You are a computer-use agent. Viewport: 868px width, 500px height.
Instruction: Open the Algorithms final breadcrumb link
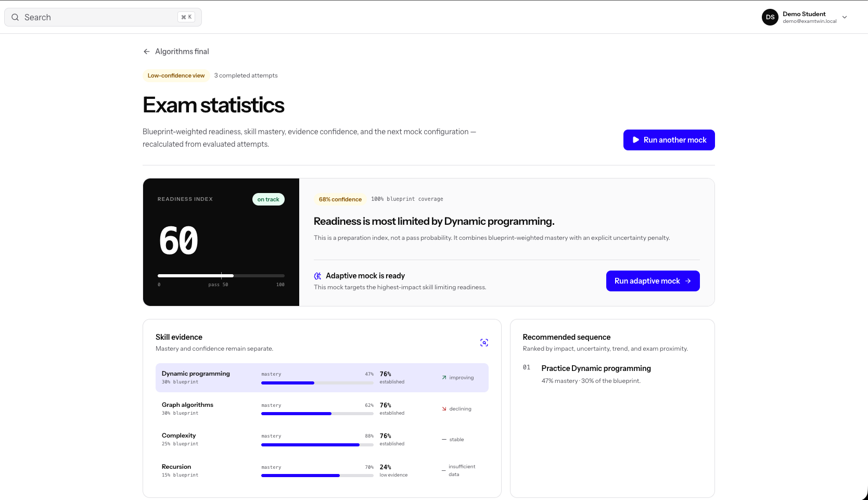click(x=182, y=52)
